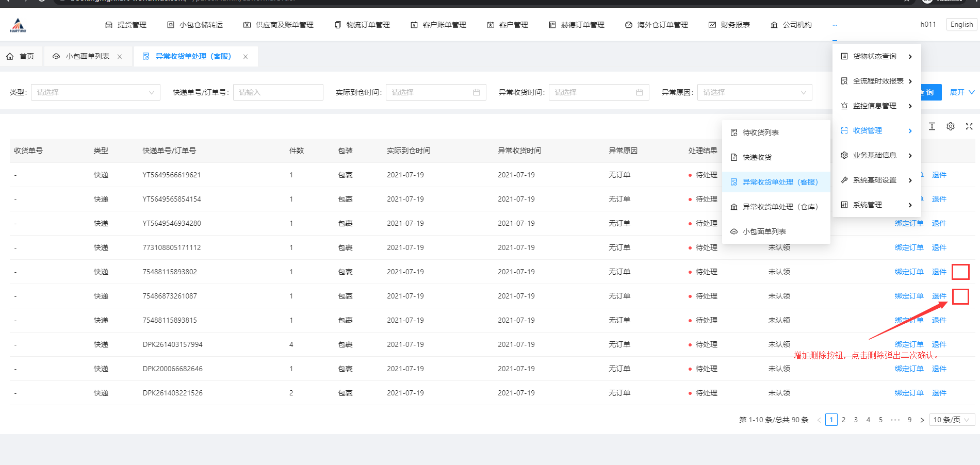Click the fullscreen expand icon above table
Viewport: 980px width, 465px height.
coord(969,126)
